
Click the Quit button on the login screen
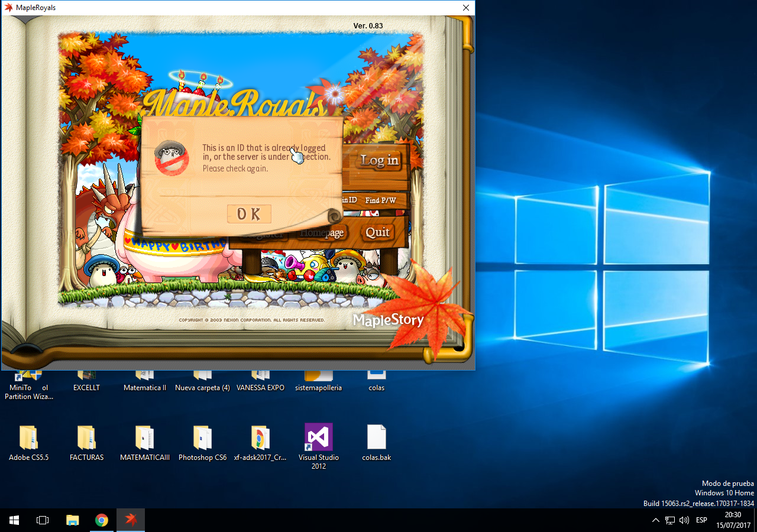[377, 232]
